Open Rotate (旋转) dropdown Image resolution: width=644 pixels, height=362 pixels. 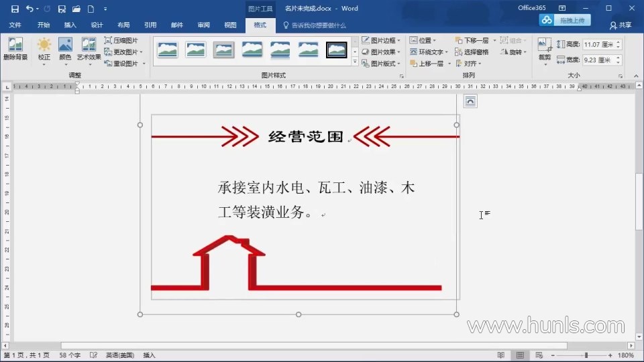point(513,52)
